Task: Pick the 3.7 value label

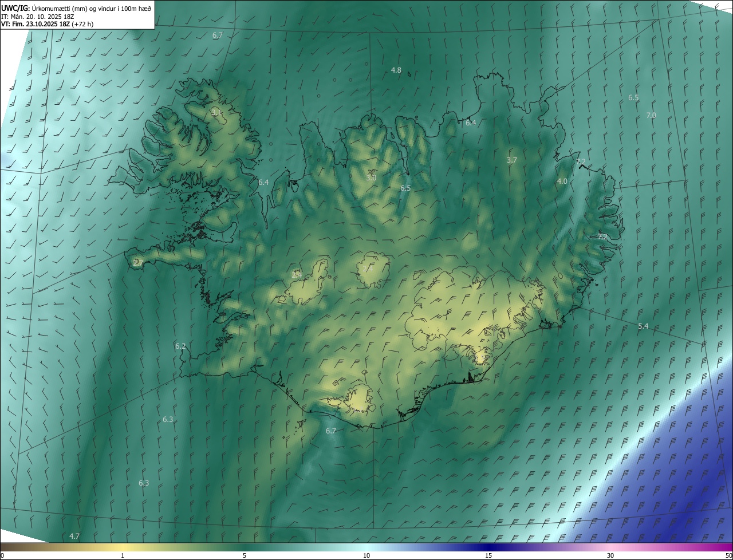Action: click(512, 160)
